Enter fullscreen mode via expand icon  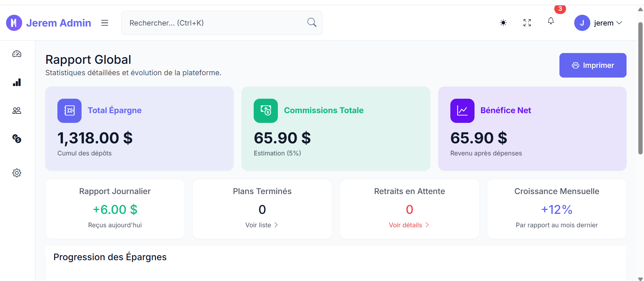pos(527,23)
